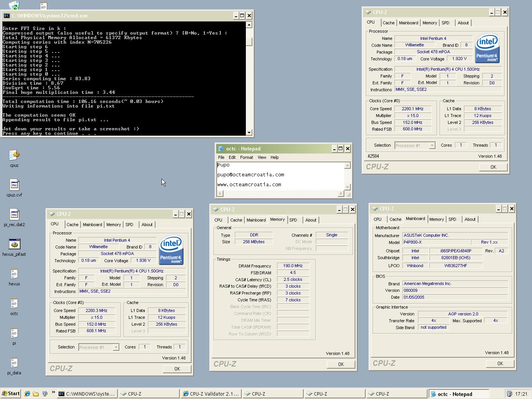This screenshot has width=532, height=399.
Task: Switch to the Cache tab in the CPU-Z Memory window
Action: point(236,220)
